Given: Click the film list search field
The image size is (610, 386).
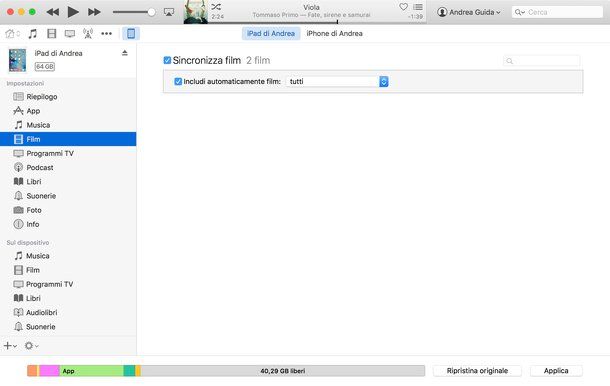Looking at the screenshot, I should pyautogui.click(x=541, y=61).
